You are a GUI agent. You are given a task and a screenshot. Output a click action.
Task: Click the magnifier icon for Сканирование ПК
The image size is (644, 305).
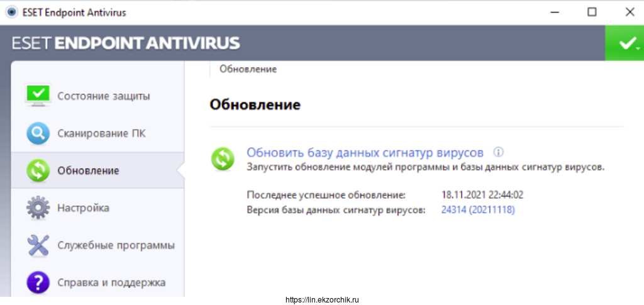point(38,133)
